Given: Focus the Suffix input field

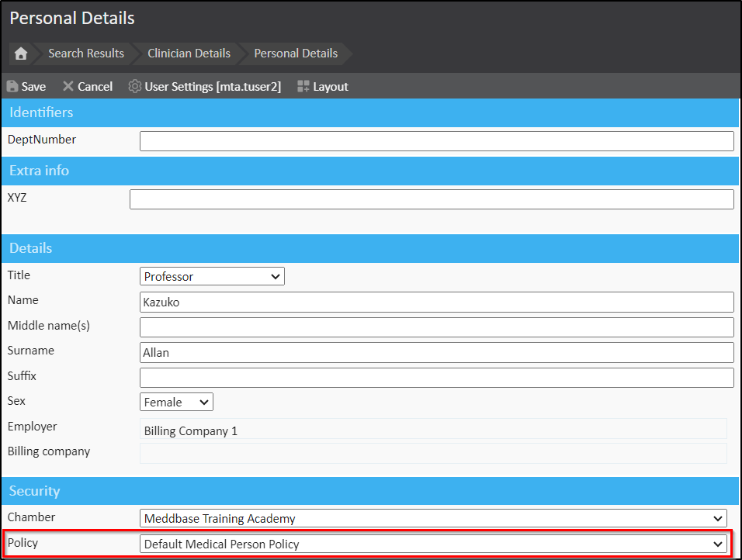Looking at the screenshot, I should pyautogui.click(x=436, y=378).
